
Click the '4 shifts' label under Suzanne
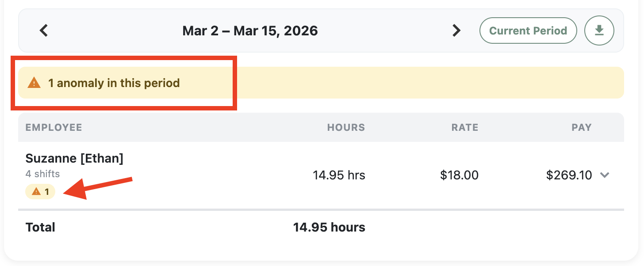[42, 174]
